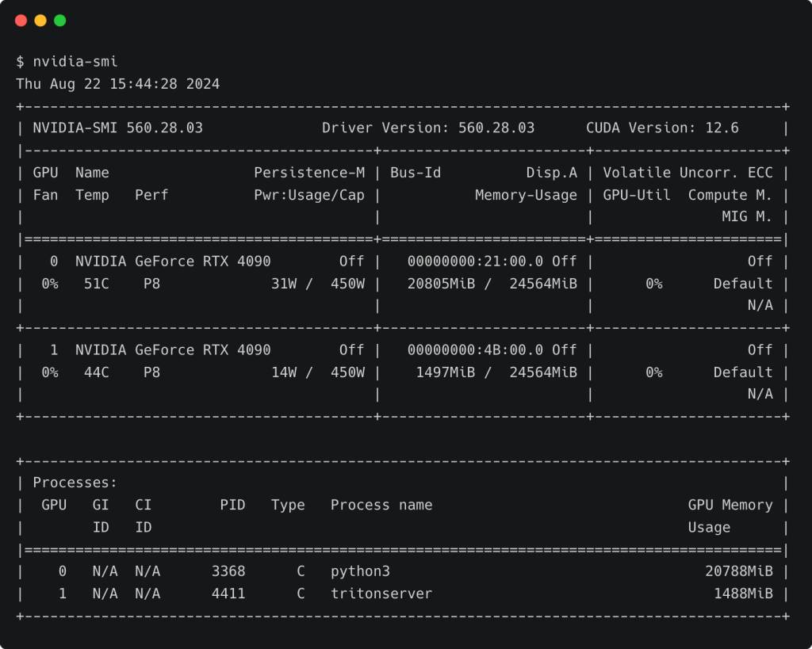This screenshot has width=812, height=649.
Task: Click process memory '1488MiB'
Action: tap(743, 593)
